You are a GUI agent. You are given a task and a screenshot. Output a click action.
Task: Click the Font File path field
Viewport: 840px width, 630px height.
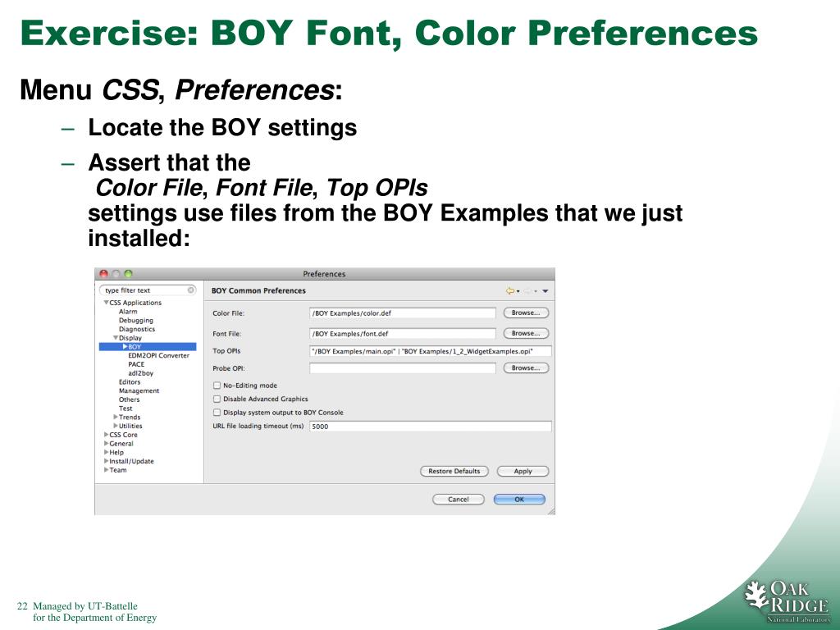point(403,333)
